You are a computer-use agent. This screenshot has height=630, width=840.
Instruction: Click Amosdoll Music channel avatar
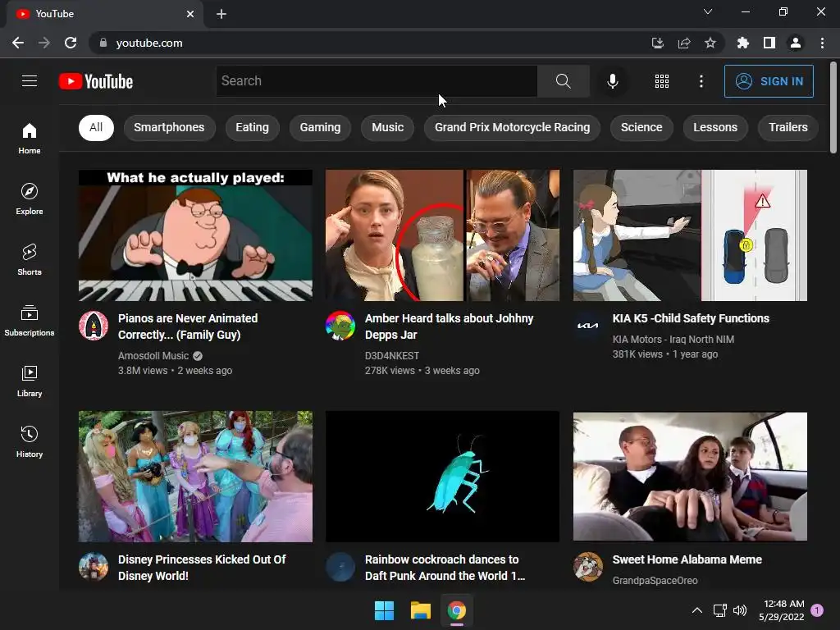click(x=94, y=325)
